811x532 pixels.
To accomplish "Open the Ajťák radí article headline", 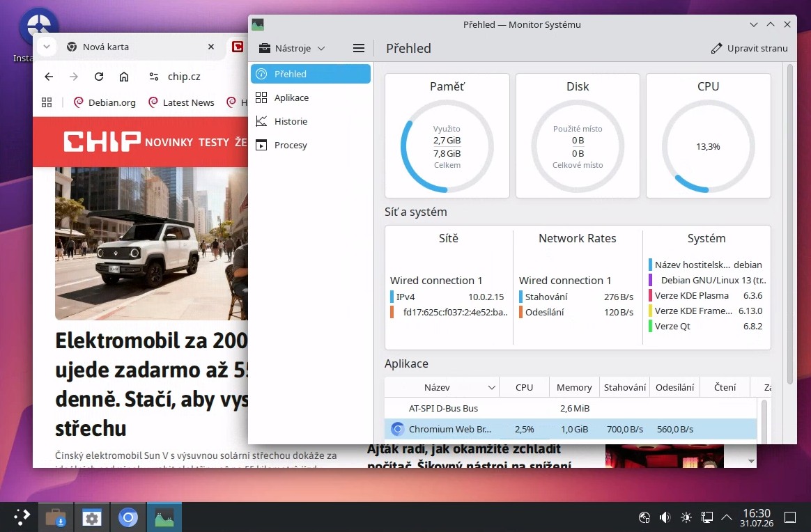I will [469, 456].
